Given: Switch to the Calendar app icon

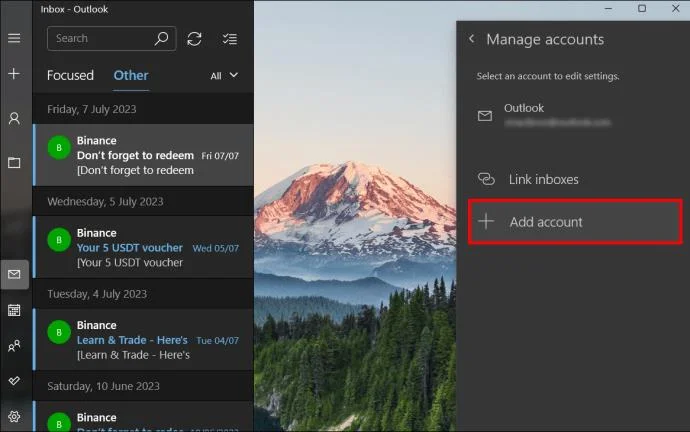Looking at the screenshot, I should 14,310.
